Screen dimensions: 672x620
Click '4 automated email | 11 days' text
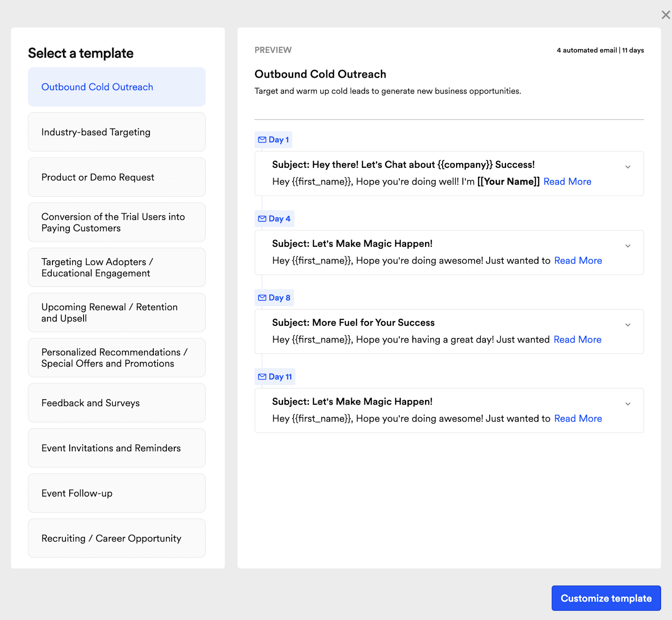click(600, 50)
